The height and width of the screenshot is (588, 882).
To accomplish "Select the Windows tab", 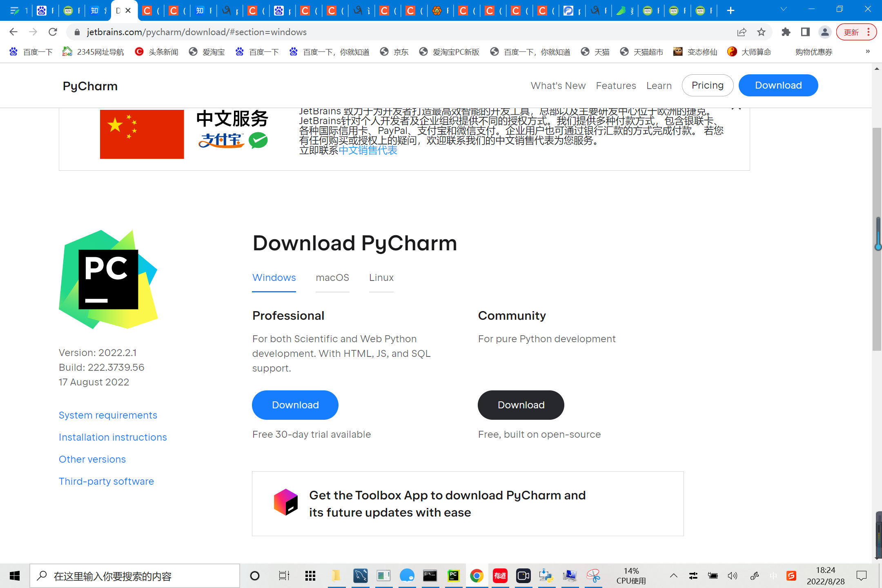I will pyautogui.click(x=274, y=278).
